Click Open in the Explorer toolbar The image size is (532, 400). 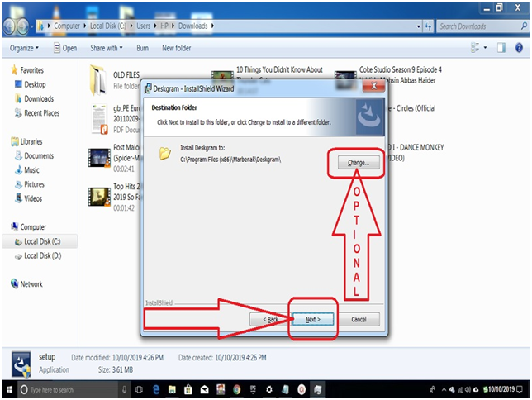(65, 48)
